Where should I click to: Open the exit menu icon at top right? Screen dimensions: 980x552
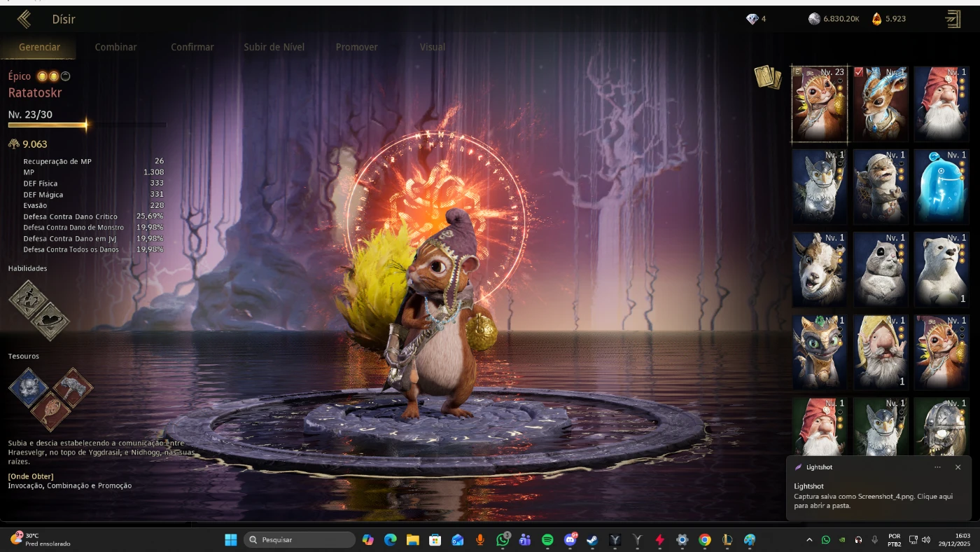[953, 19]
